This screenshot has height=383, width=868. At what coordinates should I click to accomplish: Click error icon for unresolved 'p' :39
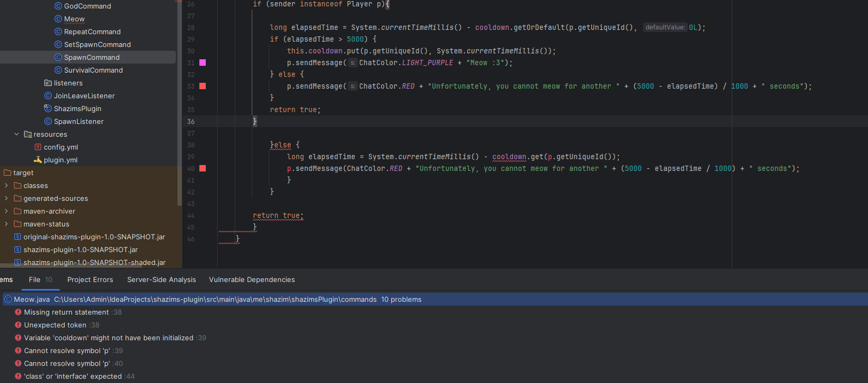point(18,350)
